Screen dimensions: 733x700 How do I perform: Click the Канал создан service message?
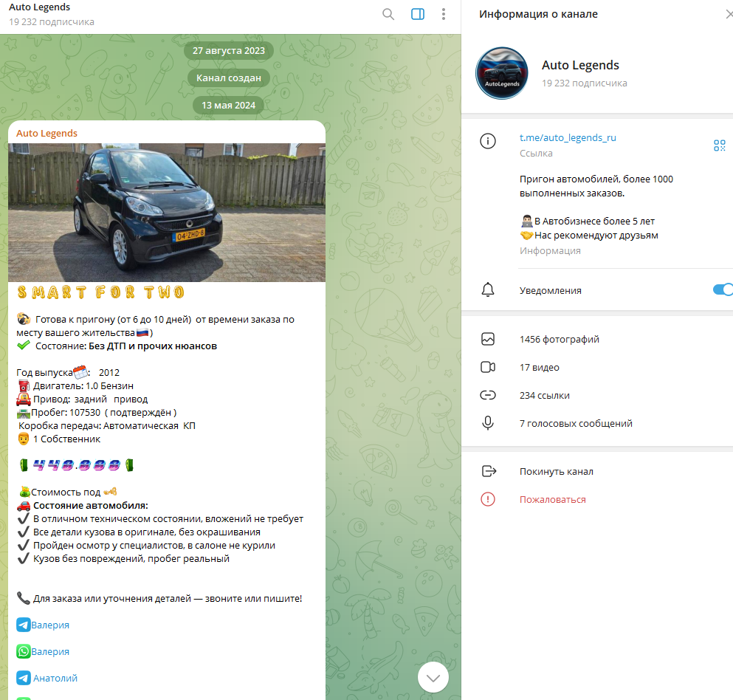229,78
